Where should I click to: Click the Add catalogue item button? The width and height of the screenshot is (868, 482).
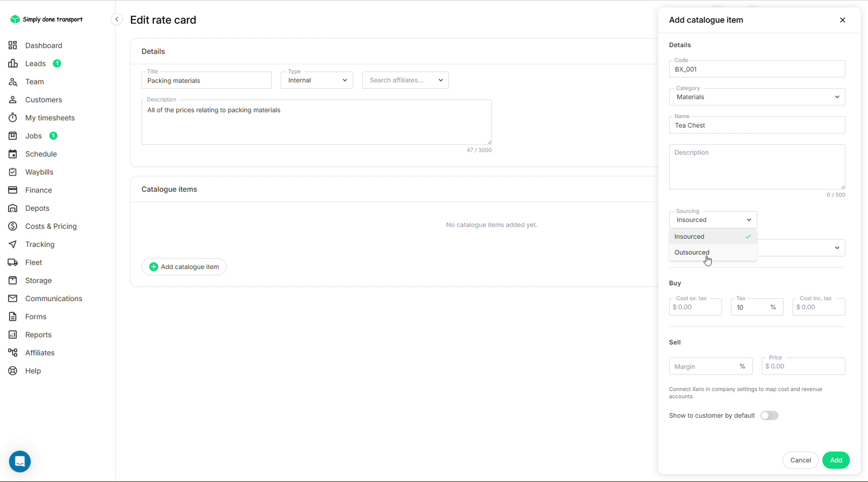(184, 267)
